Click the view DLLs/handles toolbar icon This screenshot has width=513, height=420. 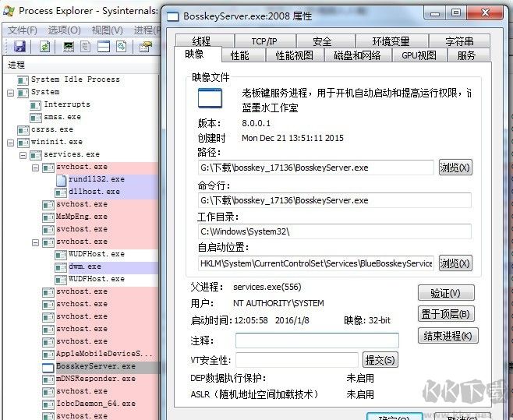pos(122,47)
